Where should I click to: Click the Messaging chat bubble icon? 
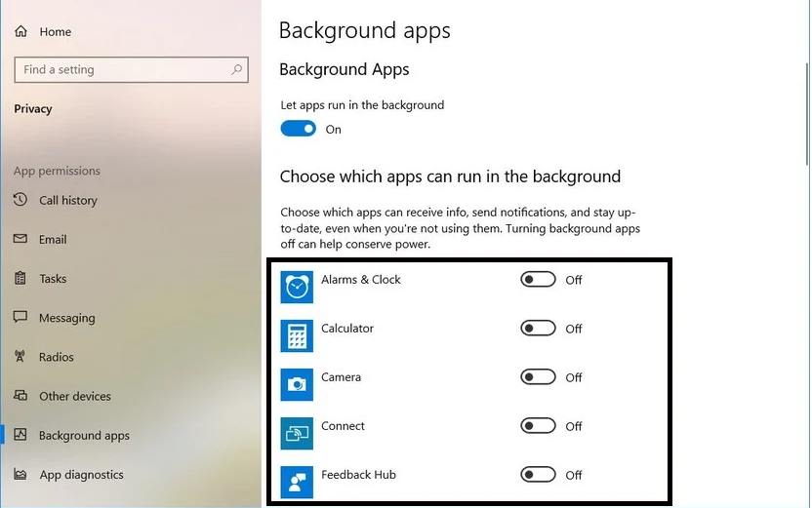tap(20, 317)
